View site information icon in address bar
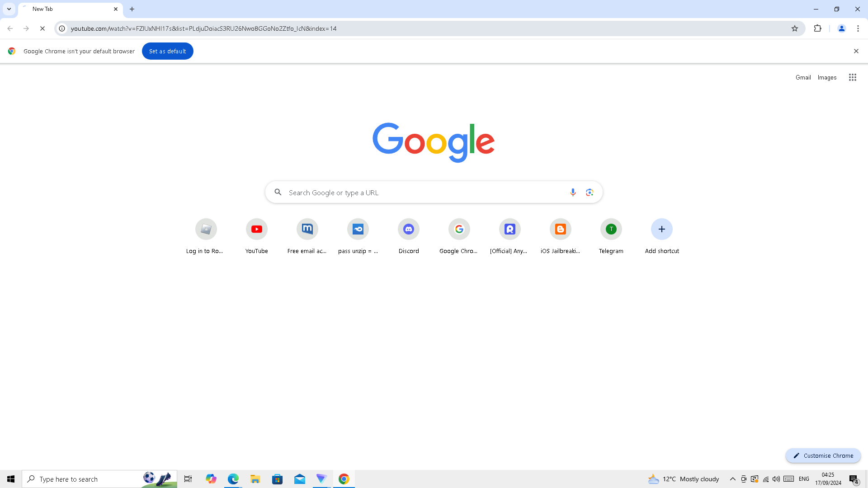This screenshot has width=868, height=488. (x=62, y=28)
